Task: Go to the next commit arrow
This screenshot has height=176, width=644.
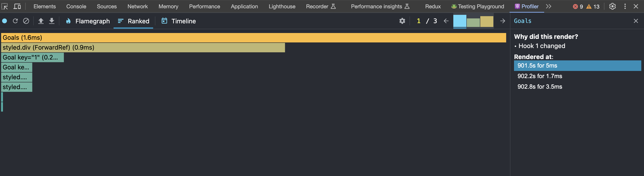Action: (503, 21)
